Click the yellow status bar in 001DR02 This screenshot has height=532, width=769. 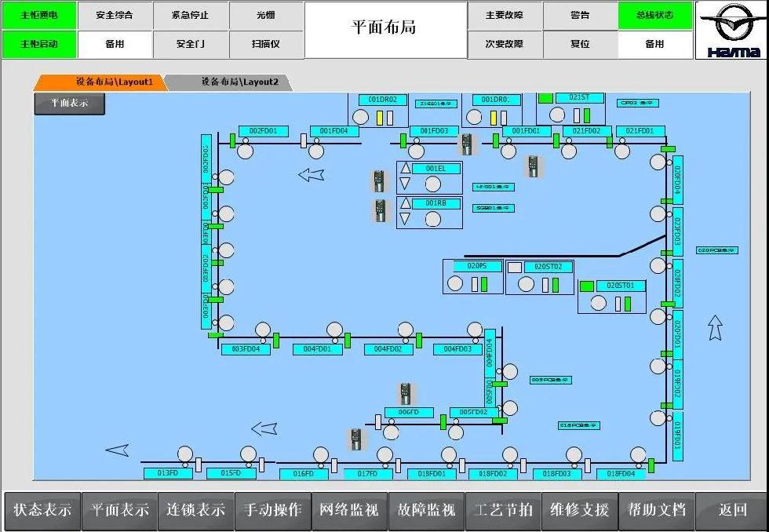coord(380,118)
